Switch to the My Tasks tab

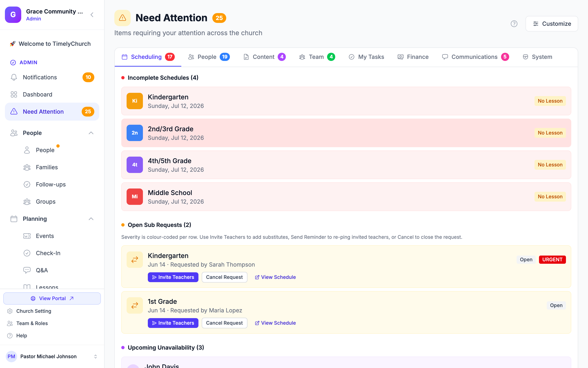tap(366, 57)
